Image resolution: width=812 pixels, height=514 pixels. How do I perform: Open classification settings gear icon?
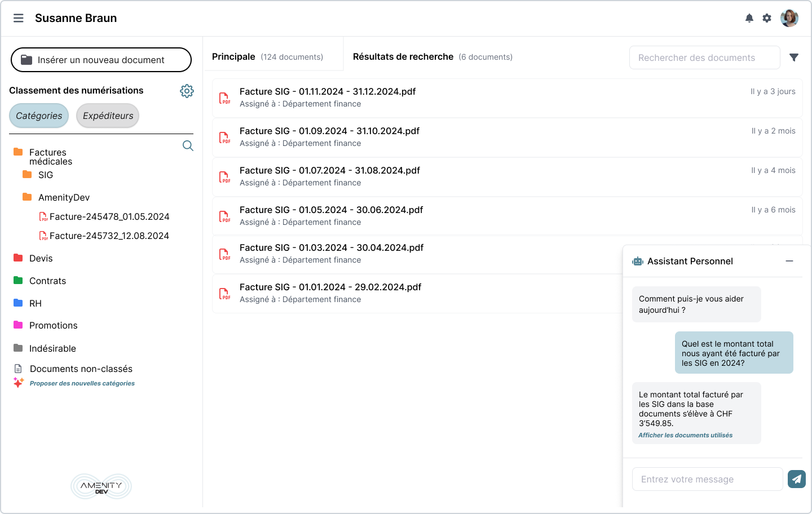click(187, 91)
